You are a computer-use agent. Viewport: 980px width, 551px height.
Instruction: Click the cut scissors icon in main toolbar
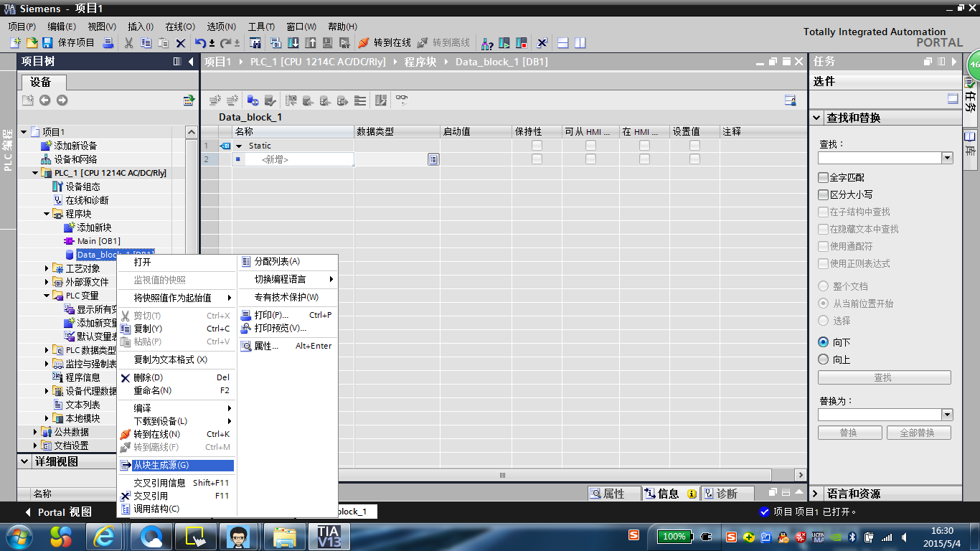click(x=128, y=43)
